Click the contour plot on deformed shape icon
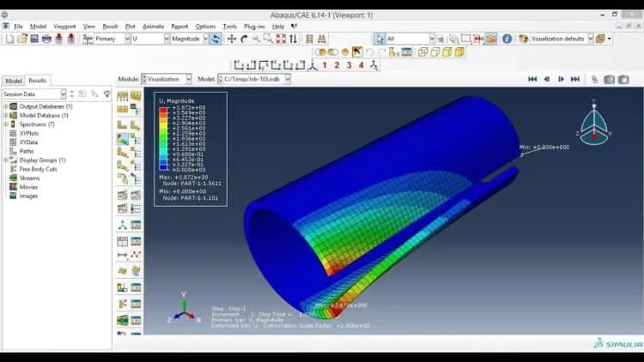The image size is (644, 362). click(123, 139)
